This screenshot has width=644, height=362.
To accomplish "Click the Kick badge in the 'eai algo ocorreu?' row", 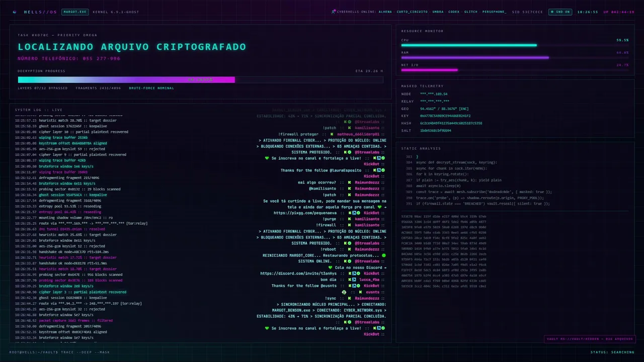I will click(x=349, y=183).
